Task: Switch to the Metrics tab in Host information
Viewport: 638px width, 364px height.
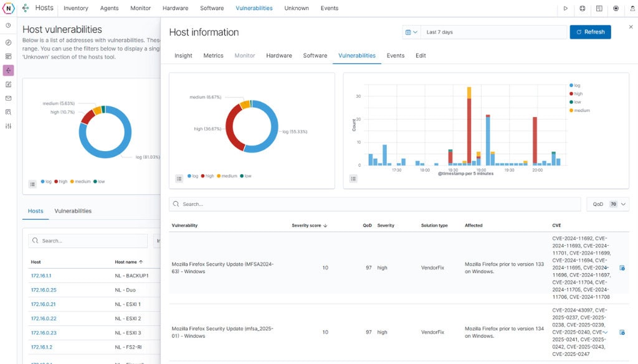Action: pos(213,55)
